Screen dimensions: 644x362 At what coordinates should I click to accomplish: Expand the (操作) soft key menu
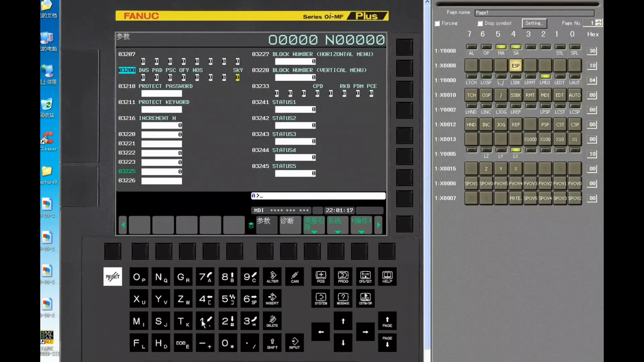tap(361, 225)
